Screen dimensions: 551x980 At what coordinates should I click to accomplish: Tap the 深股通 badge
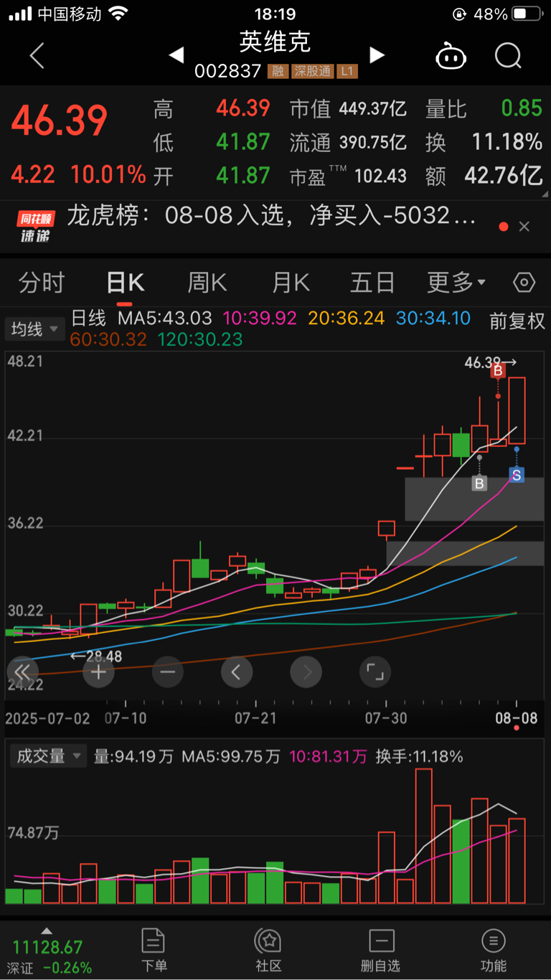[x=311, y=72]
